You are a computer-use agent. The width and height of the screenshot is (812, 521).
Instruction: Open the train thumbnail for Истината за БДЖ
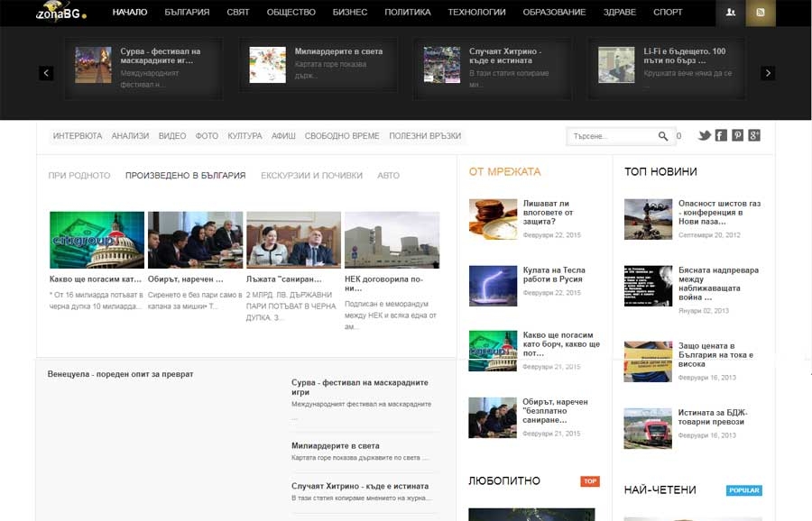pyautogui.click(x=648, y=428)
